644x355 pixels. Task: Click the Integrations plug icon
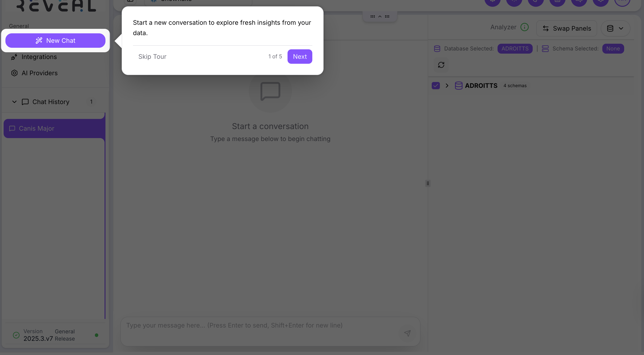tap(14, 57)
